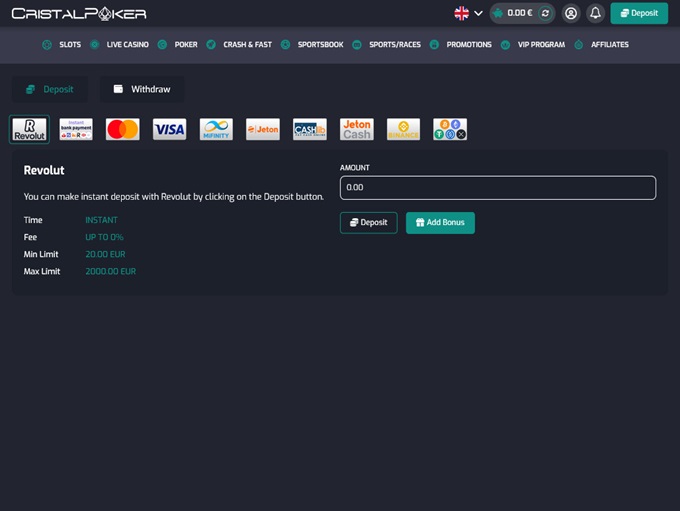Click the Add Bonus button

click(x=440, y=222)
